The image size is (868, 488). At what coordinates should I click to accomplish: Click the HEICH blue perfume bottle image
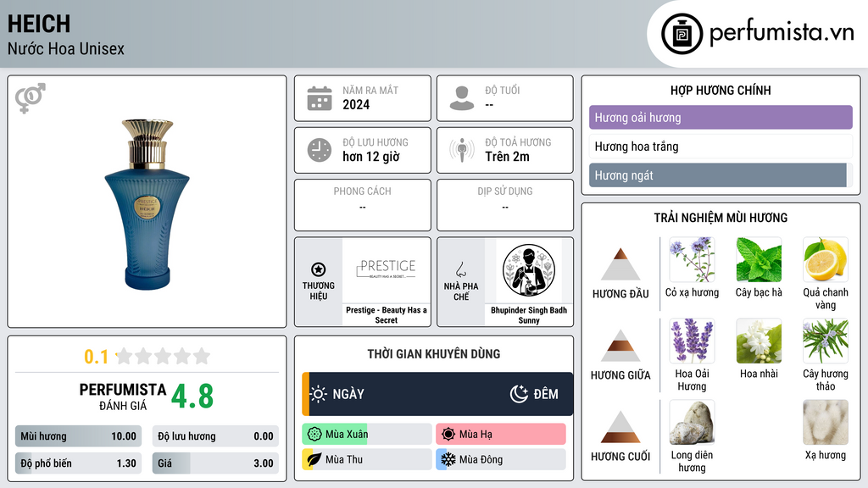[x=147, y=204]
